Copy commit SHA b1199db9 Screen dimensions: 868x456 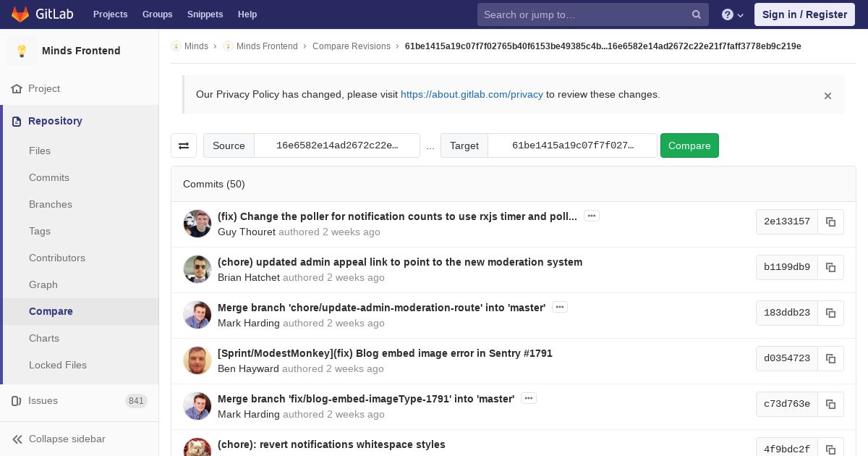pyautogui.click(x=831, y=267)
